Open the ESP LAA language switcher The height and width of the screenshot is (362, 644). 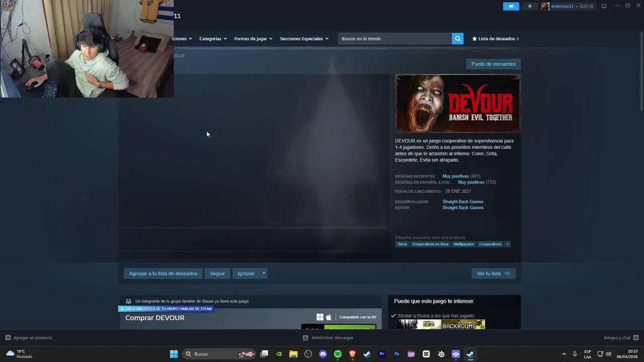pos(588,354)
